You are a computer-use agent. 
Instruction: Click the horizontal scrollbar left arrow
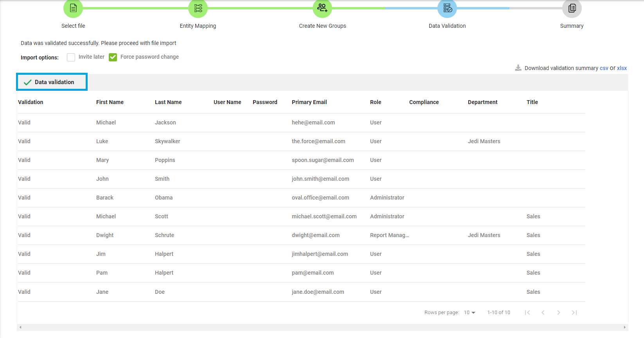coord(20,327)
